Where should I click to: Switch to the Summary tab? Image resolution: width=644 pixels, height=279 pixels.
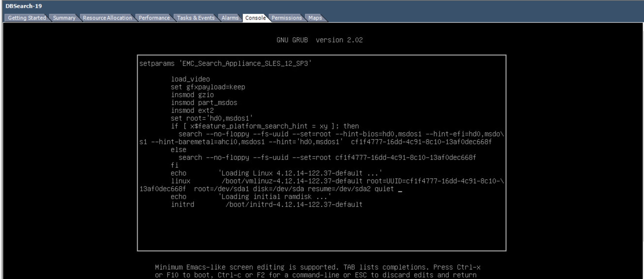64,18
